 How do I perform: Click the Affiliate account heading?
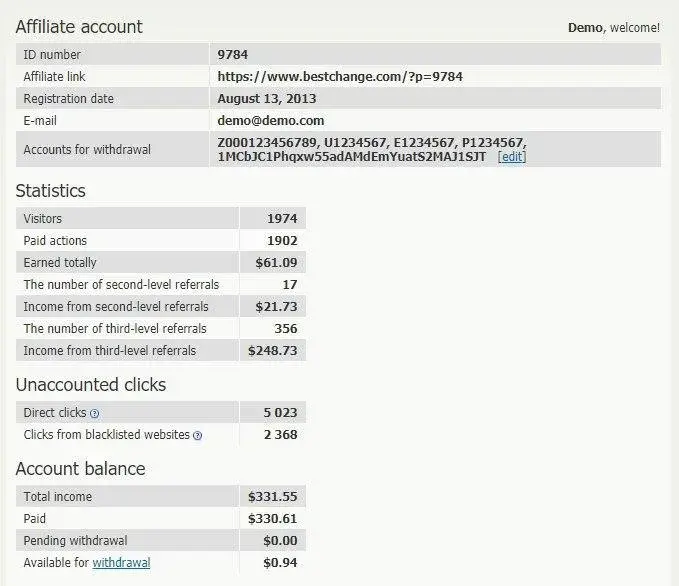point(79,27)
